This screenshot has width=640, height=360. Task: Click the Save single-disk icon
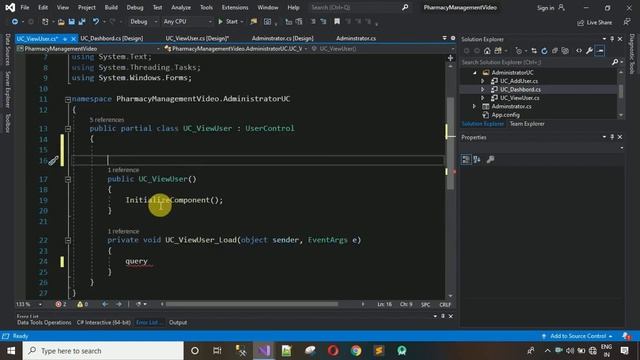pyautogui.click(x=71, y=22)
